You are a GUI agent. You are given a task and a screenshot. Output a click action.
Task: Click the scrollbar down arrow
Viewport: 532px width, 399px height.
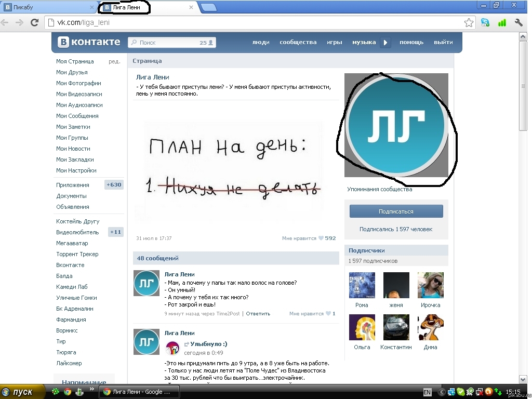click(x=523, y=379)
